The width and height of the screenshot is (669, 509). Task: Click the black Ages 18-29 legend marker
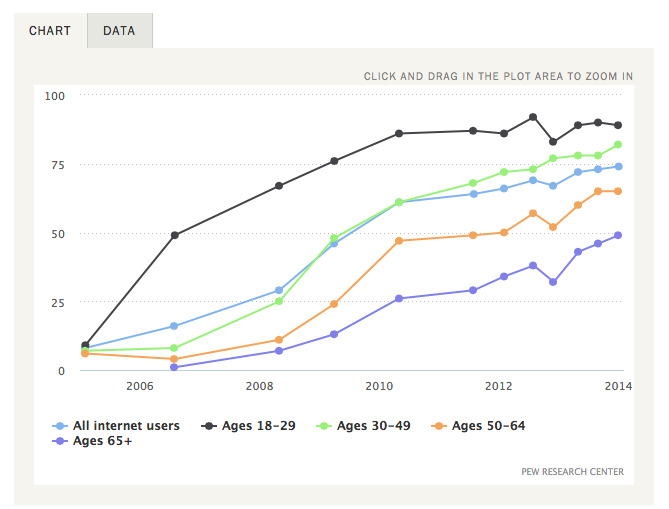210,426
